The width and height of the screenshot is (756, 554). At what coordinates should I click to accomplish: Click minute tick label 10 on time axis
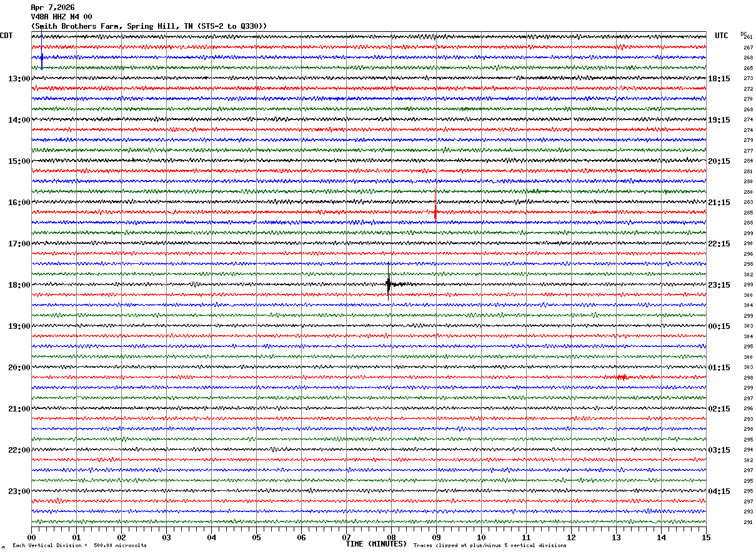481,537
